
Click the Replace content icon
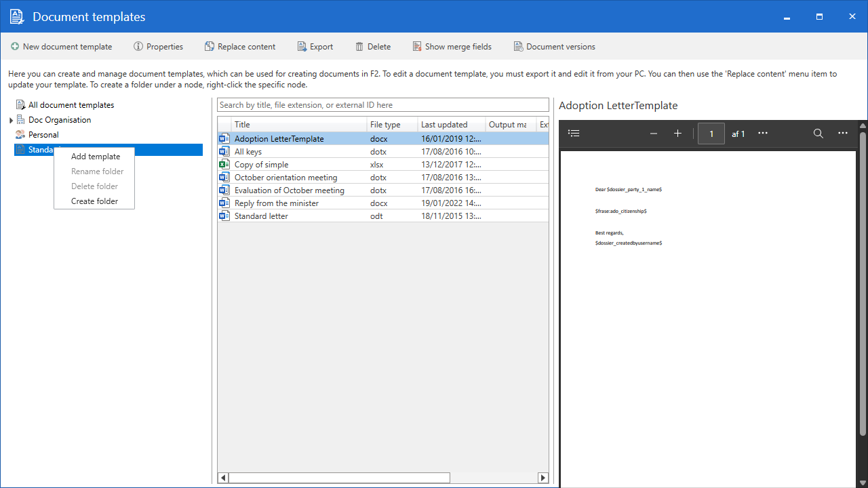pos(210,47)
